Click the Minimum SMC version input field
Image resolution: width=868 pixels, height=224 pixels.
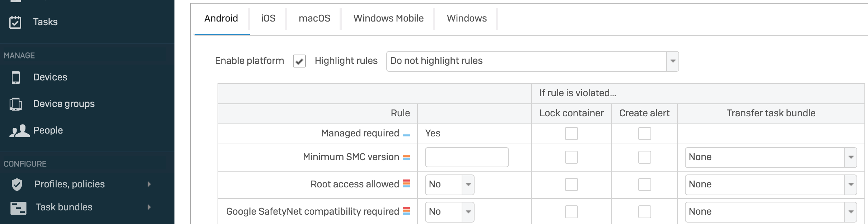[467, 157]
